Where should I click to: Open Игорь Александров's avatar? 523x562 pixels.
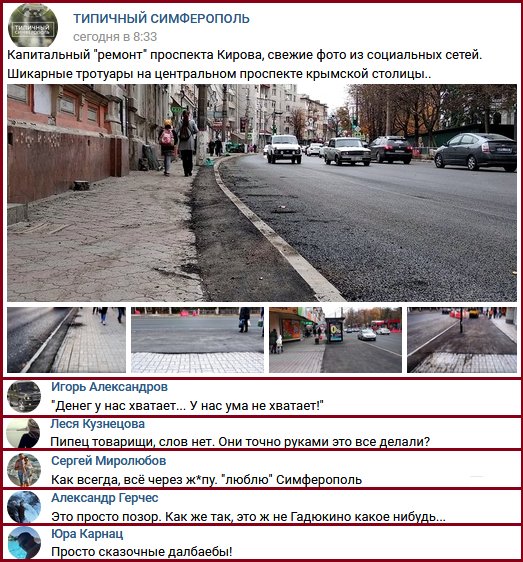[24, 397]
